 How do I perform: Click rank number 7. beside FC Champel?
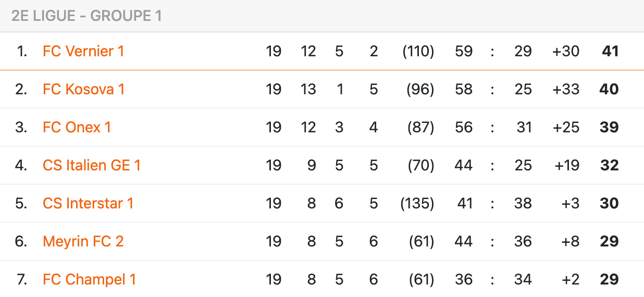tap(21, 279)
